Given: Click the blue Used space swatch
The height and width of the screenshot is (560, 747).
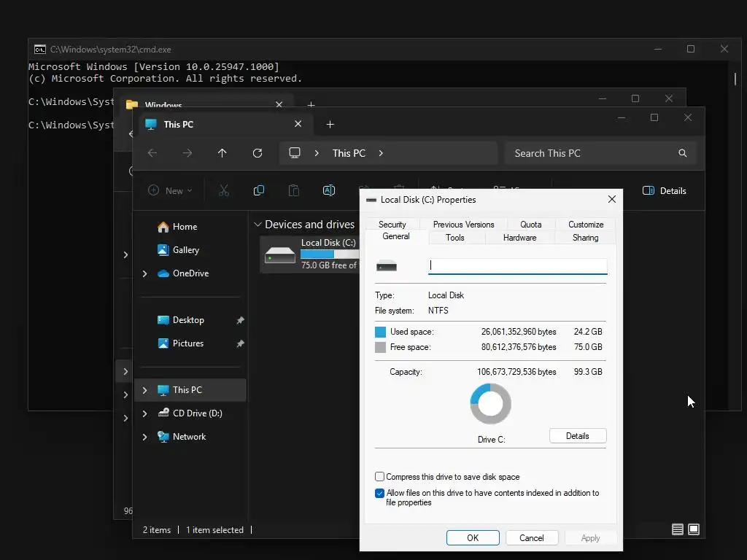Looking at the screenshot, I should point(380,332).
